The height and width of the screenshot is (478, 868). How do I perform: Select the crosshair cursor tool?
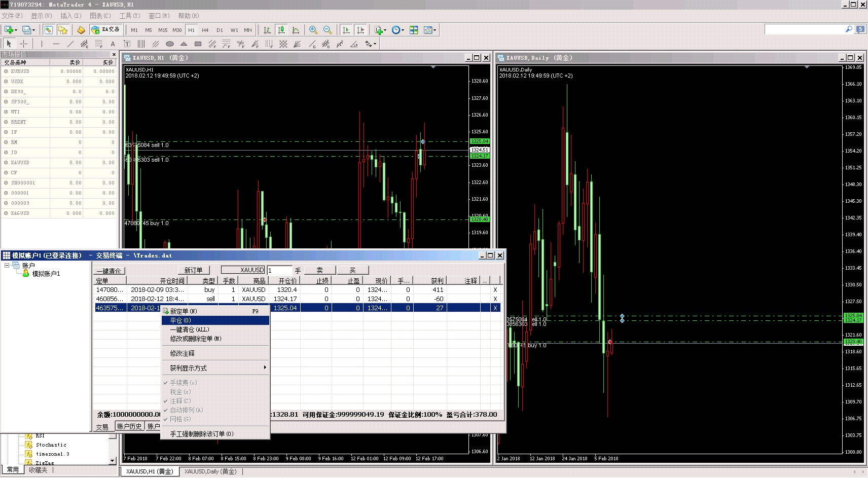(x=23, y=44)
